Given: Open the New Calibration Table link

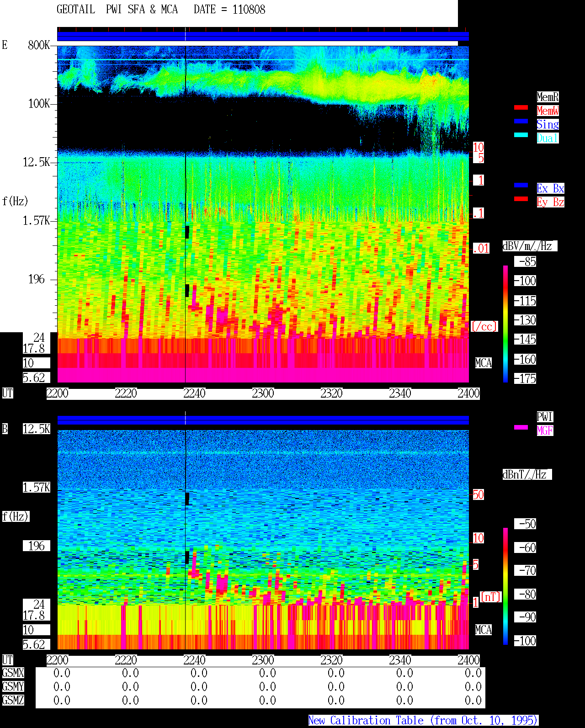Looking at the screenshot, I should point(423,721).
